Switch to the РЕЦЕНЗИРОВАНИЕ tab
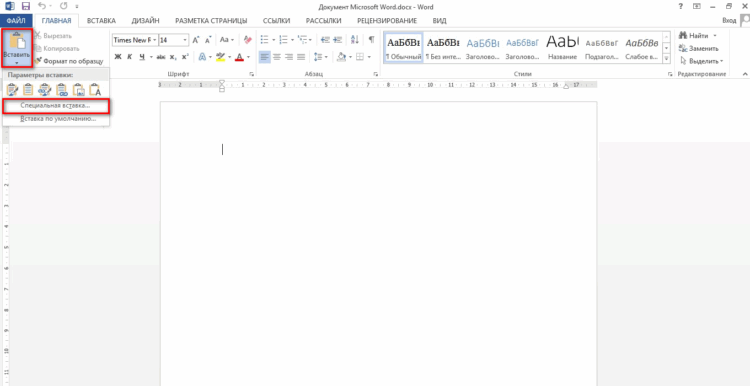Viewport: 750px width, 386px height. click(x=387, y=21)
